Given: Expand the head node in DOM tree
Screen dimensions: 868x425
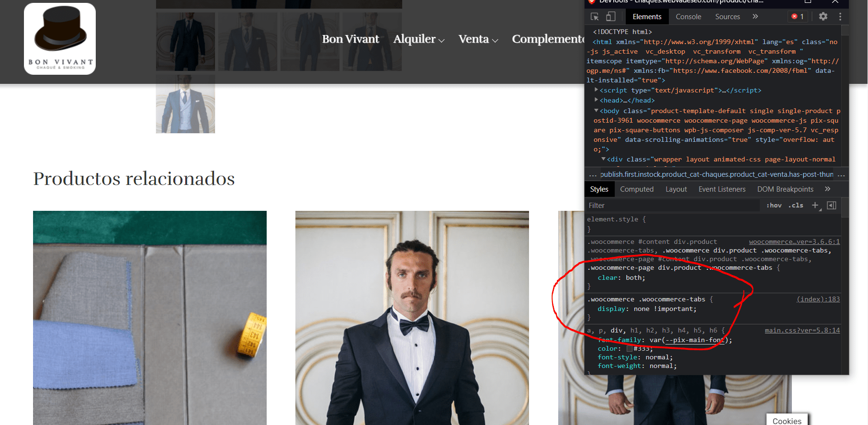Looking at the screenshot, I should [596, 100].
